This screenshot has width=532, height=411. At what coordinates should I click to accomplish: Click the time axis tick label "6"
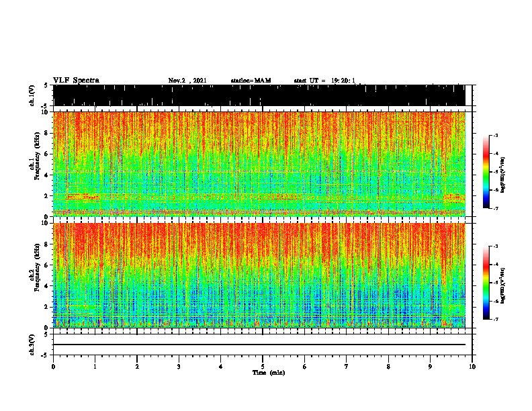point(305,367)
